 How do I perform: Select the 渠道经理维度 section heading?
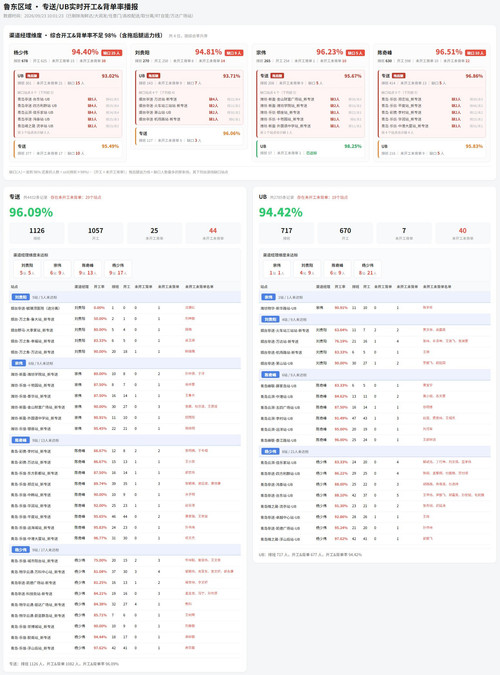[86, 35]
